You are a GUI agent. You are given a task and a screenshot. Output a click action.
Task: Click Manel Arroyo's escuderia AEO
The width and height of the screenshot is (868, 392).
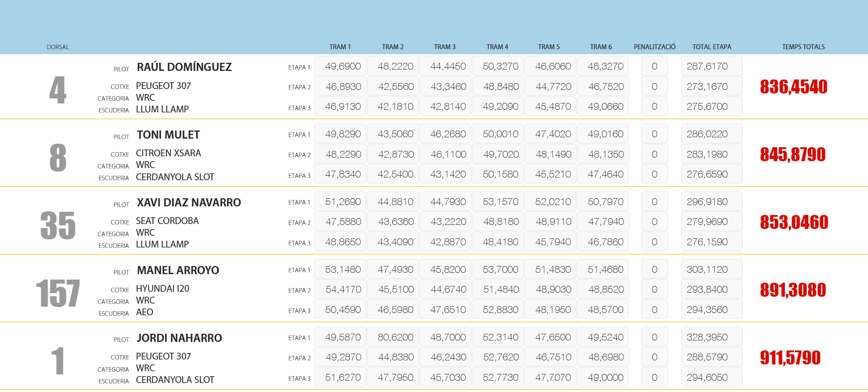coord(144,312)
